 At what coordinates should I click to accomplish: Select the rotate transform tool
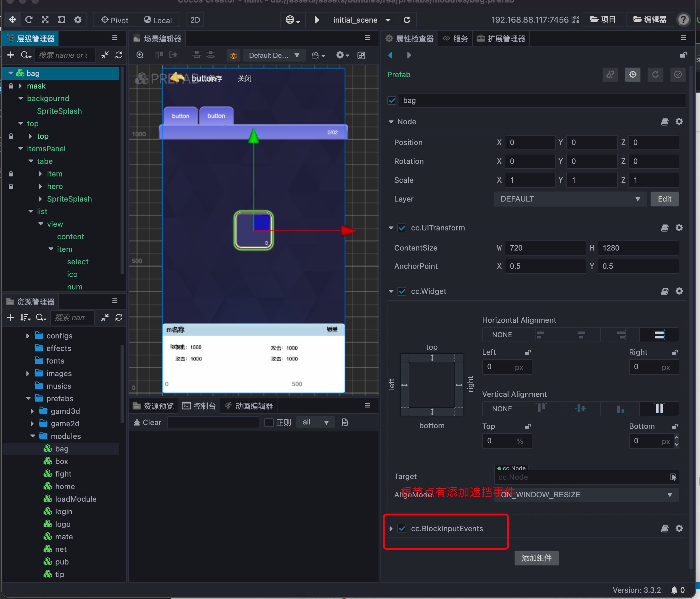(29, 19)
